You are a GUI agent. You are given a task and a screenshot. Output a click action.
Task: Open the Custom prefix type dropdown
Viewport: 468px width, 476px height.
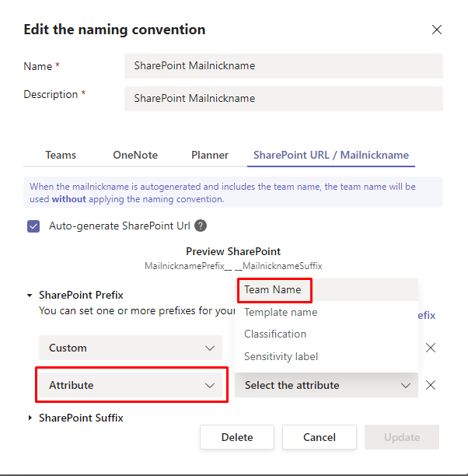coord(131,348)
